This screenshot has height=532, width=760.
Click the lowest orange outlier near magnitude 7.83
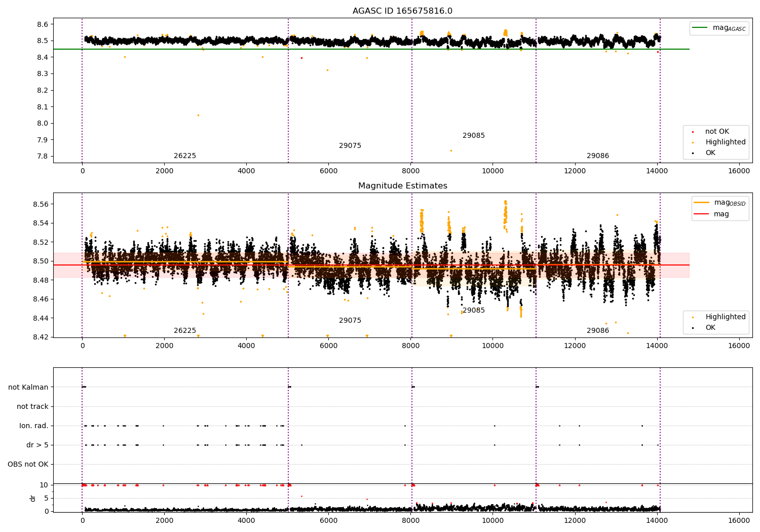451,150
